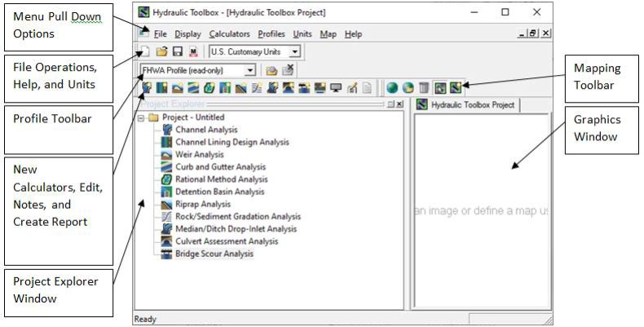Viewport: 644px width, 327px height.
Task: Save project with the floppy disk icon
Action: click(x=178, y=51)
